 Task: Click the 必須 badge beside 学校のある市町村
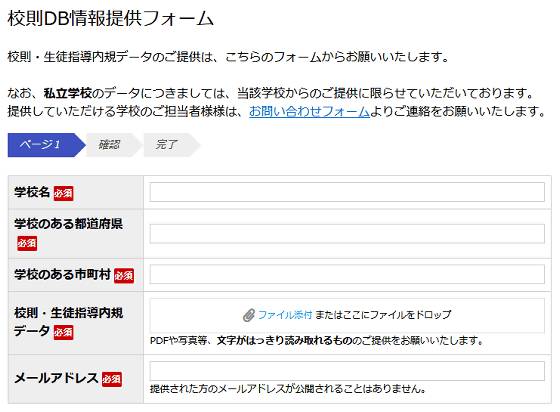(x=124, y=276)
